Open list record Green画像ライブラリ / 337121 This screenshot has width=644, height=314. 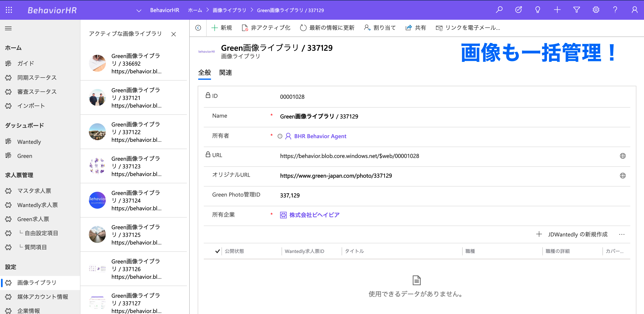click(x=133, y=98)
